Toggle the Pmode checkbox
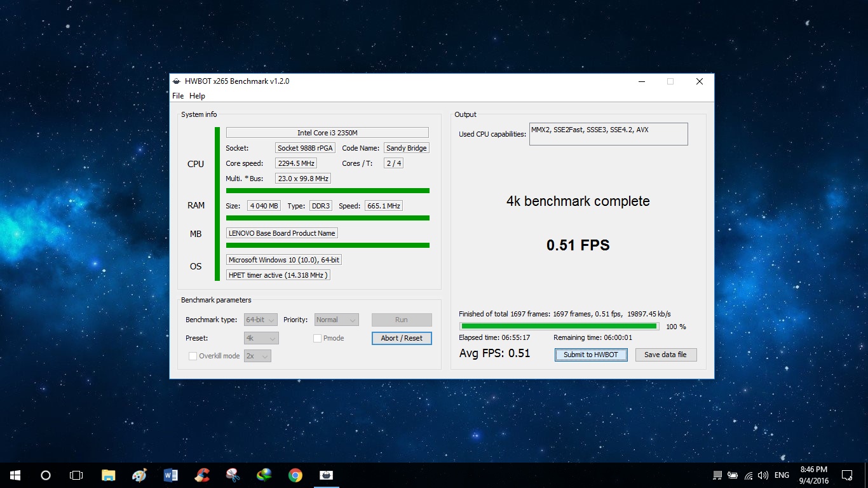Image resolution: width=868 pixels, height=488 pixels. click(317, 338)
